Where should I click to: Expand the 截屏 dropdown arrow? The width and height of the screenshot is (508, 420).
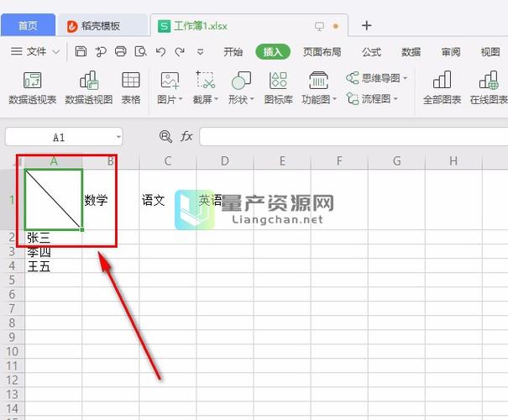[217, 99]
